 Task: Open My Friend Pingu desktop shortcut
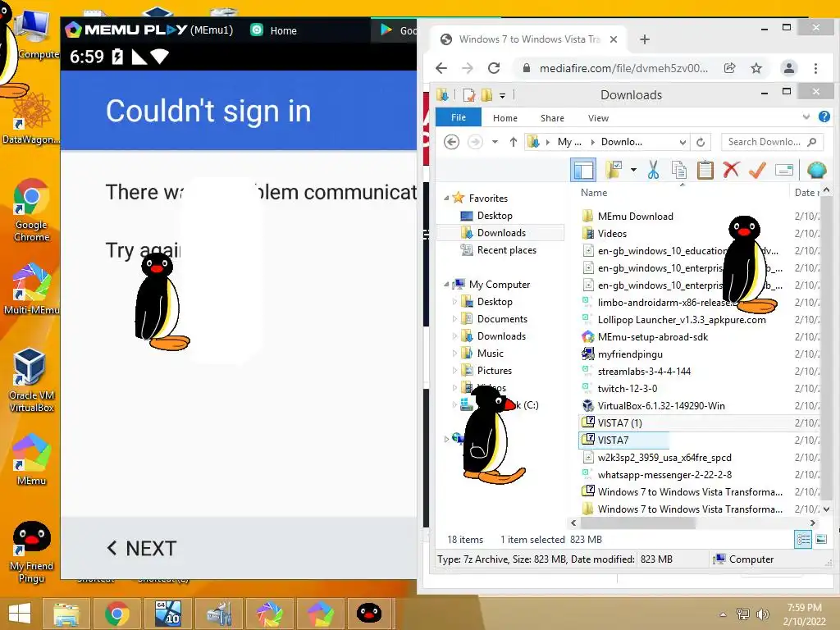tap(31, 552)
